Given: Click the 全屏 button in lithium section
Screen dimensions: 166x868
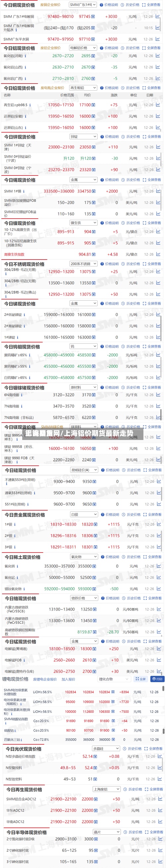Looking at the screenshot, I should (x=140, y=679).
